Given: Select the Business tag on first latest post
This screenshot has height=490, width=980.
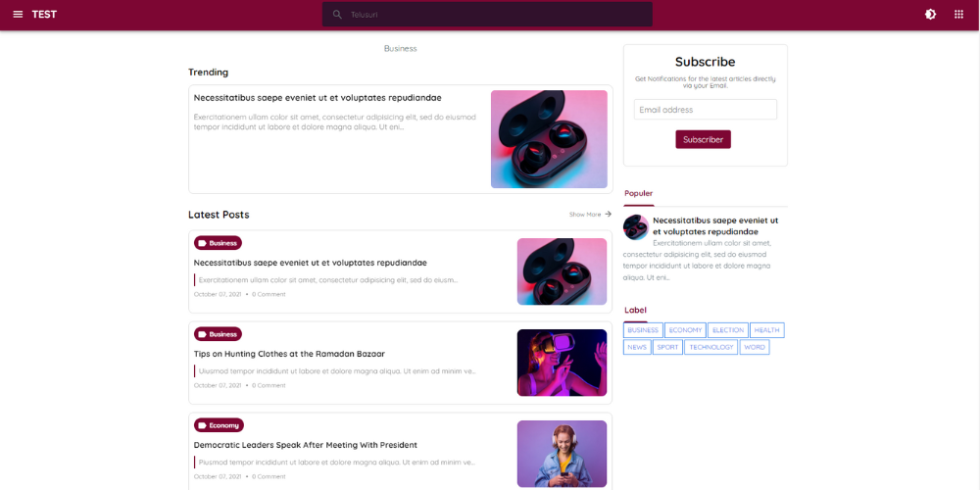Looking at the screenshot, I should point(218,243).
